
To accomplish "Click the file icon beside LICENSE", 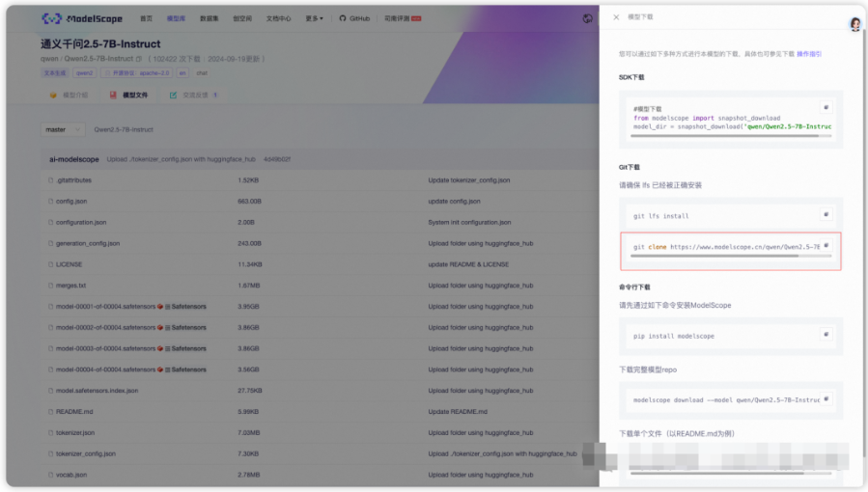I will click(x=50, y=264).
